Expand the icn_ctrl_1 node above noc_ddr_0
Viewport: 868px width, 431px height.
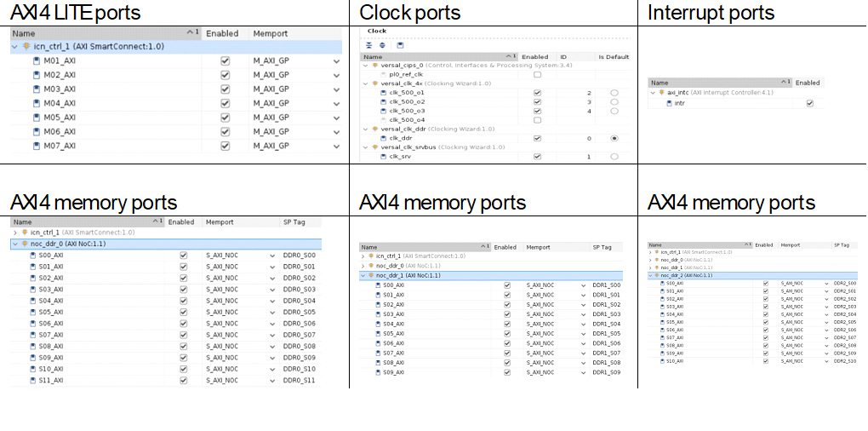pyautogui.click(x=14, y=232)
